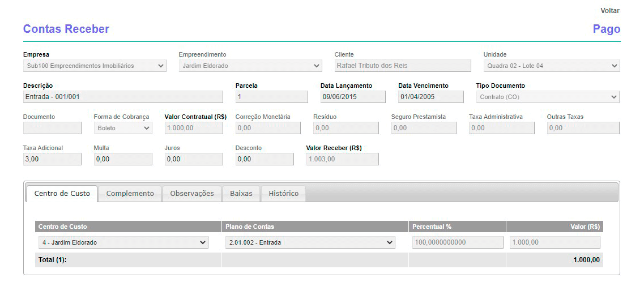Open the Observações tab

click(192, 194)
